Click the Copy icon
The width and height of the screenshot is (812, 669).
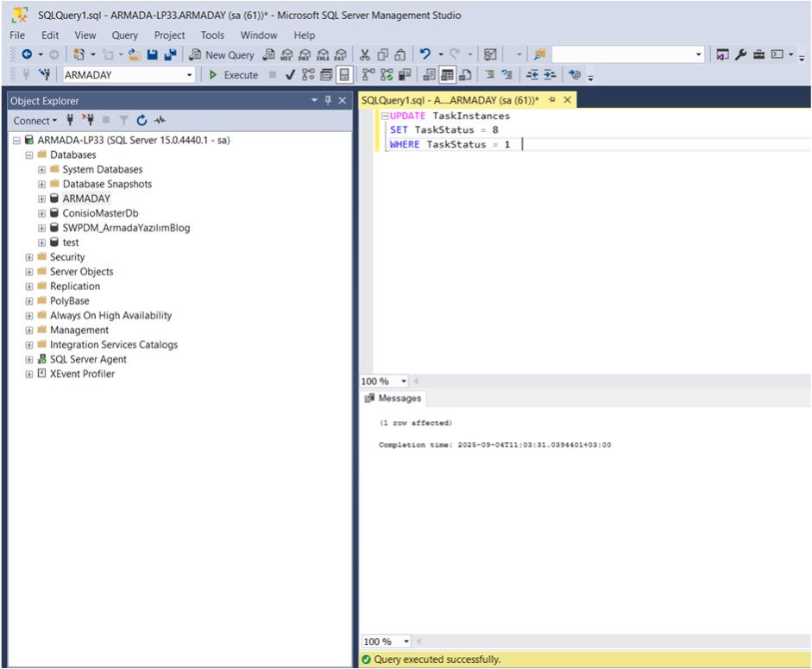pos(382,54)
